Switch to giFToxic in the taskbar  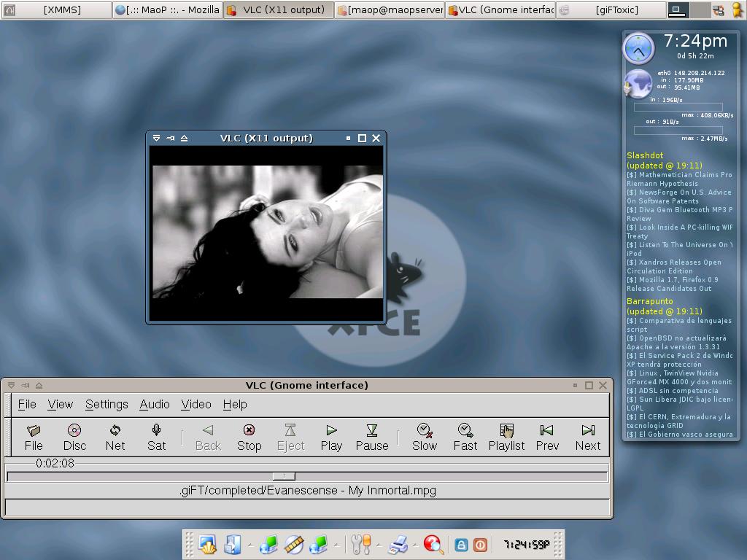coord(611,9)
